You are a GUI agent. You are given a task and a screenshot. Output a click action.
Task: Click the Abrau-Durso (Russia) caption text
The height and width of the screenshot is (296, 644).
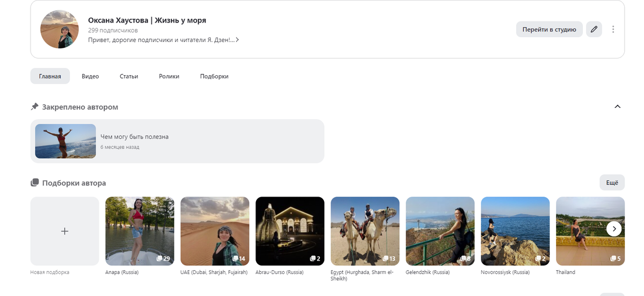[280, 272]
